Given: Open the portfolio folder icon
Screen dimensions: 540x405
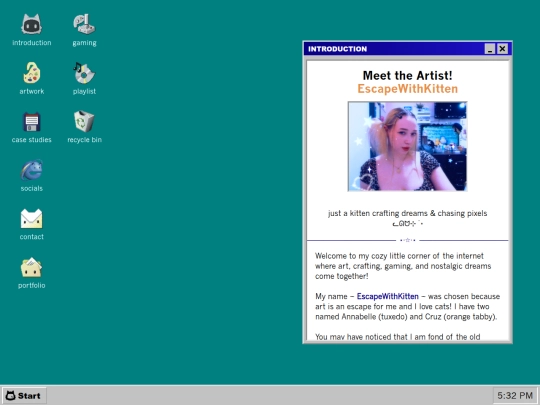Looking at the screenshot, I should click(32, 267).
